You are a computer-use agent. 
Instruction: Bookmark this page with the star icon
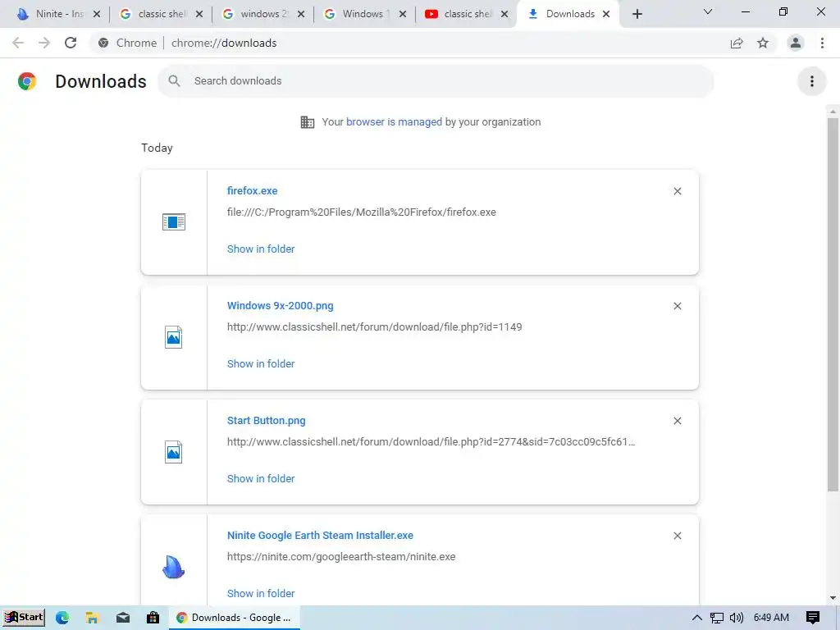point(763,43)
